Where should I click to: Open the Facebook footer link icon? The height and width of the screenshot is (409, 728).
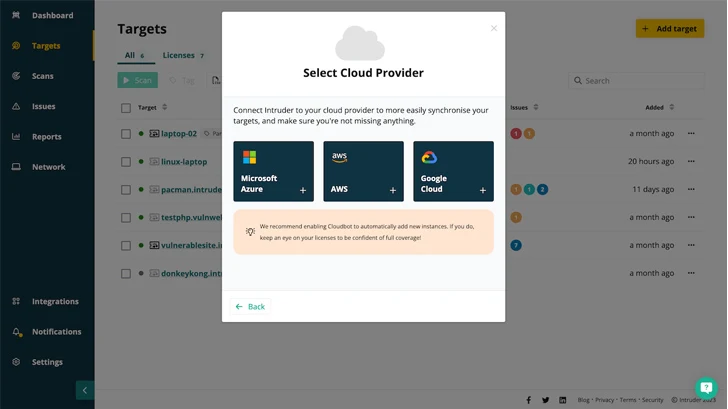coord(528,400)
